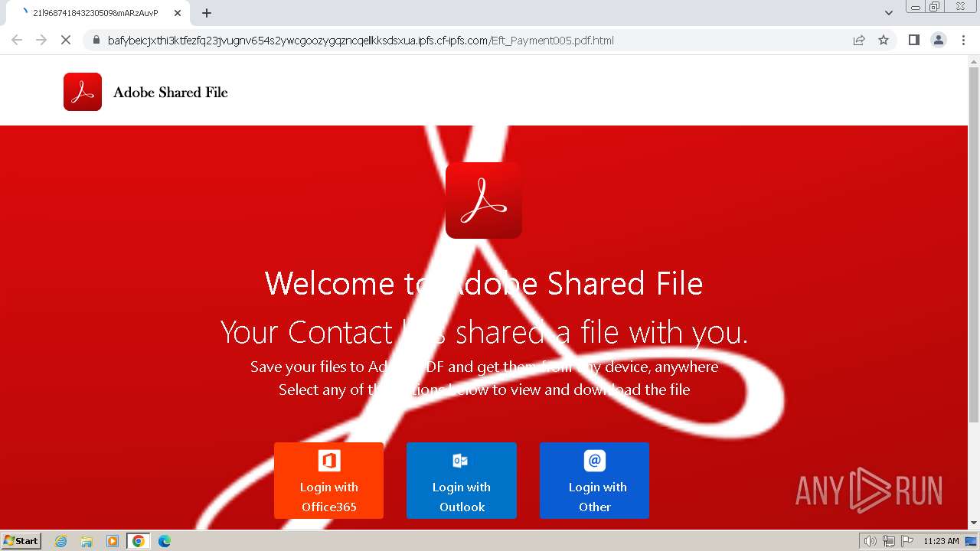This screenshot has width=980, height=551.
Task: Click the lock icon in the address bar
Action: (96, 41)
